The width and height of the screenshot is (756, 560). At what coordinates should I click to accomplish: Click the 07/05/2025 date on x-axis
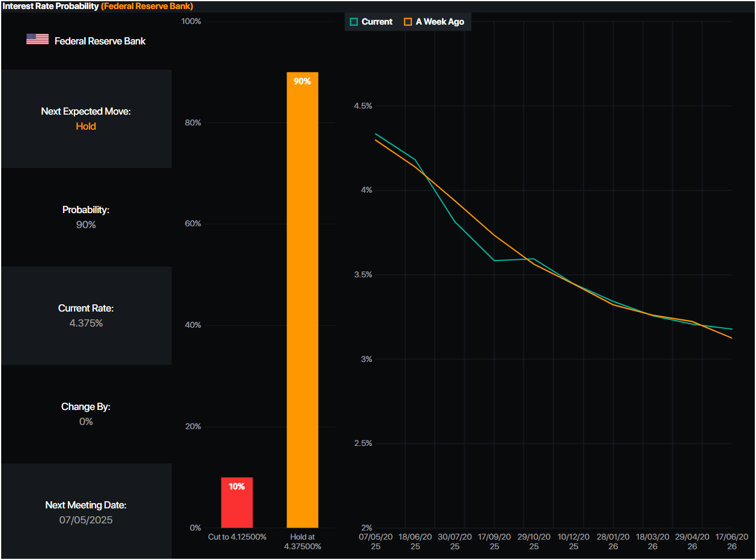coord(375,541)
